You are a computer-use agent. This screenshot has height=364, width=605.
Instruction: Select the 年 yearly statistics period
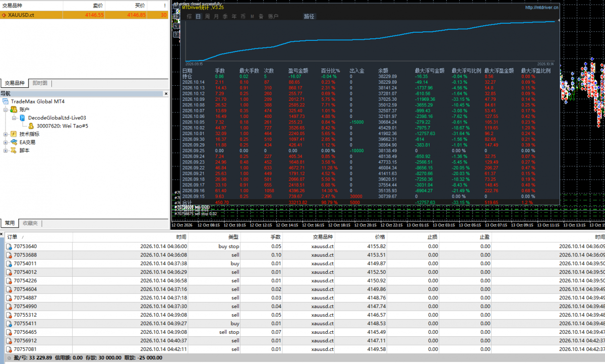tap(233, 17)
